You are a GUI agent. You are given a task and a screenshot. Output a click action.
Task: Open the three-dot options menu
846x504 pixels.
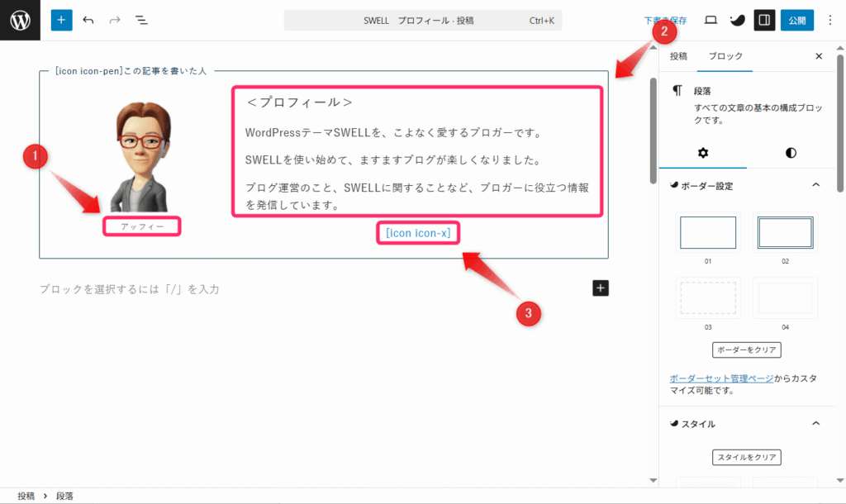(829, 20)
